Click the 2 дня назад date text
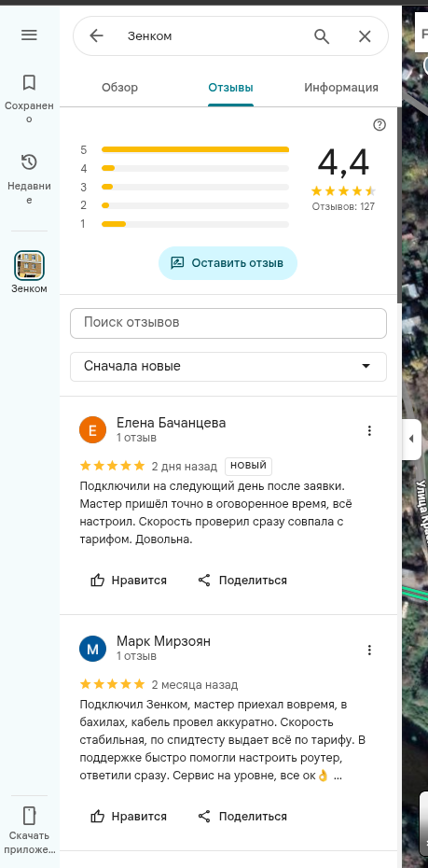 tap(184, 466)
